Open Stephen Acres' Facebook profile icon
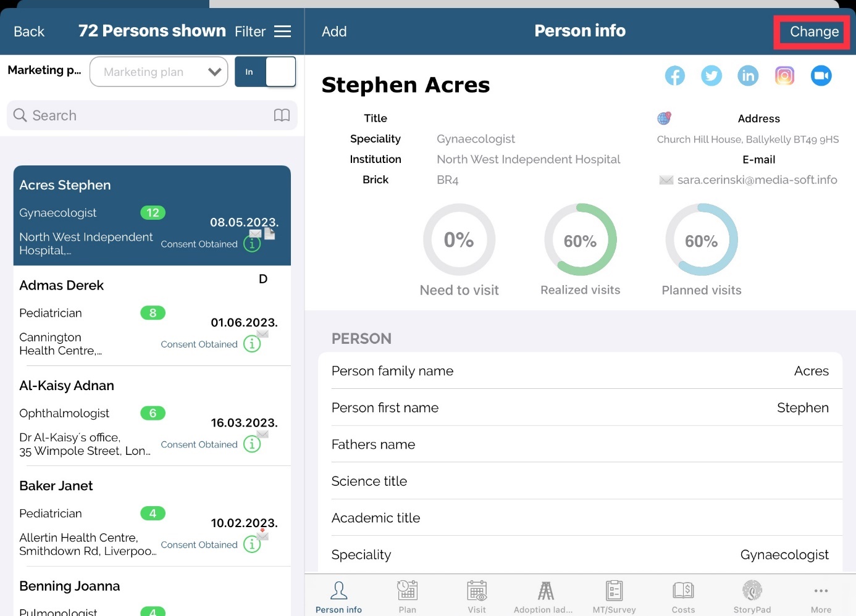The width and height of the screenshot is (856, 616). pos(674,76)
